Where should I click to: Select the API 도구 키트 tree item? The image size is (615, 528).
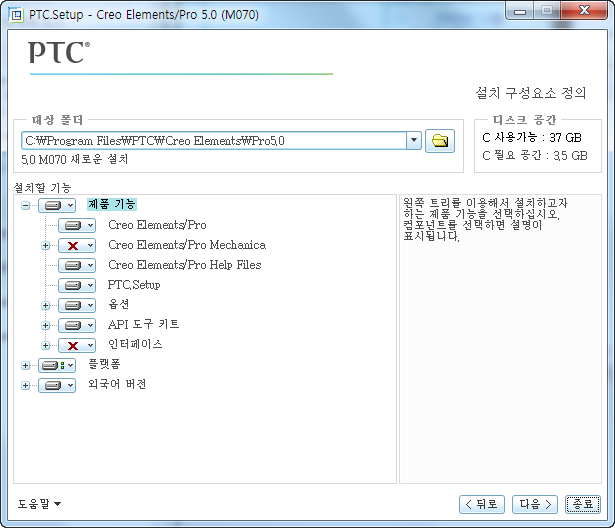point(144,325)
